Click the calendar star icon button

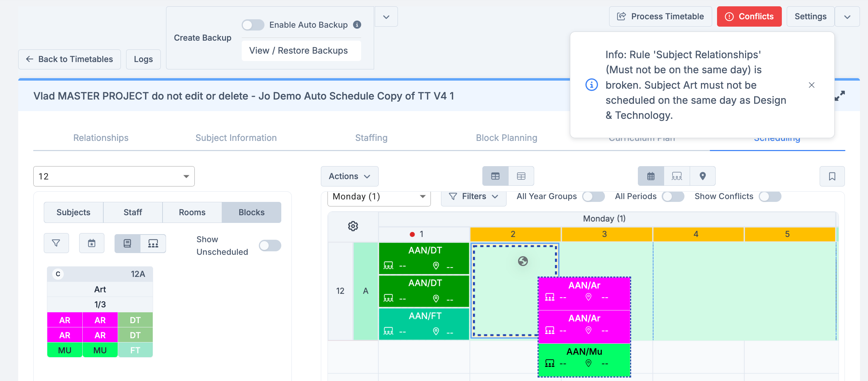91,243
